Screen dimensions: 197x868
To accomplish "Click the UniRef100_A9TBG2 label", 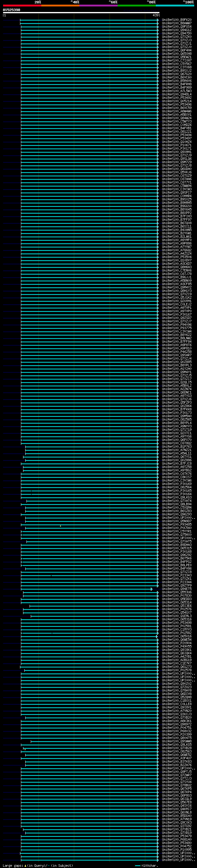I will [x=177, y=470].
